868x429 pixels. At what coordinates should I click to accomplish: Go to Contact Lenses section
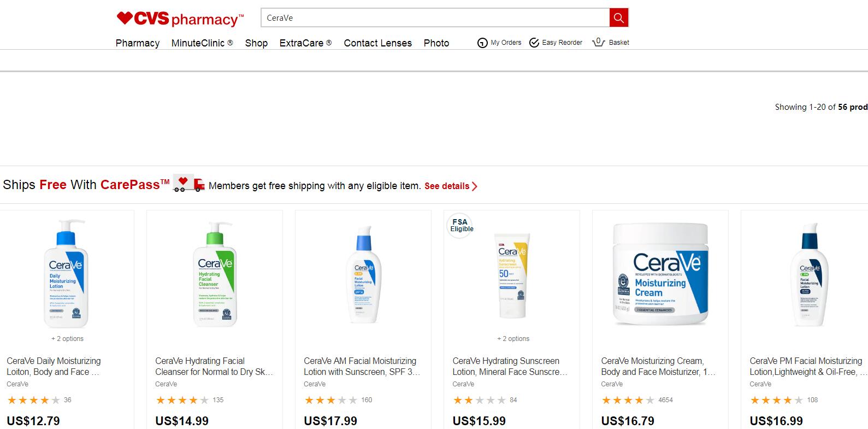377,43
